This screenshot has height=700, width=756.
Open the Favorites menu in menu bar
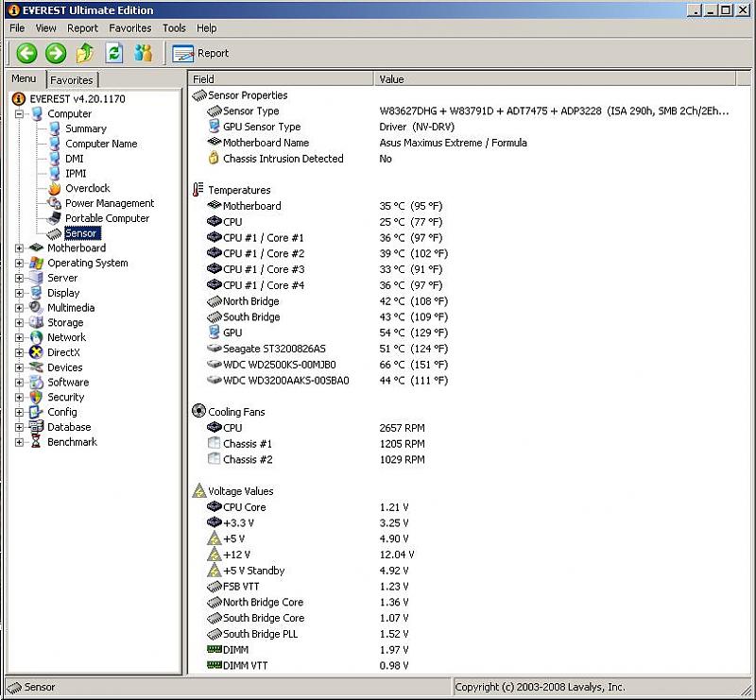coord(130,28)
